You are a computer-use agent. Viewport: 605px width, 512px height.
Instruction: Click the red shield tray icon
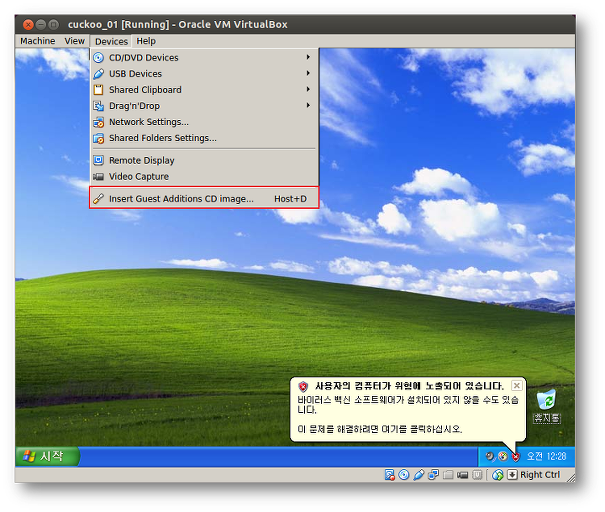[x=515, y=457]
